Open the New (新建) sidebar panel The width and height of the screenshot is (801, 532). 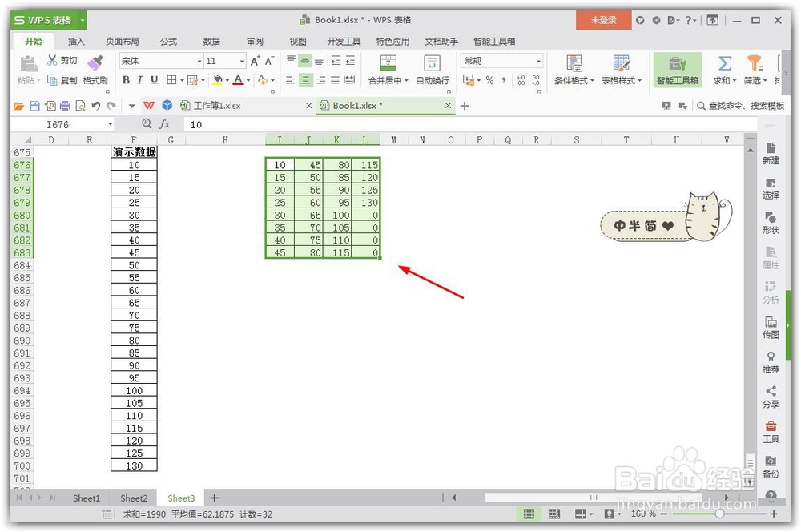click(771, 153)
